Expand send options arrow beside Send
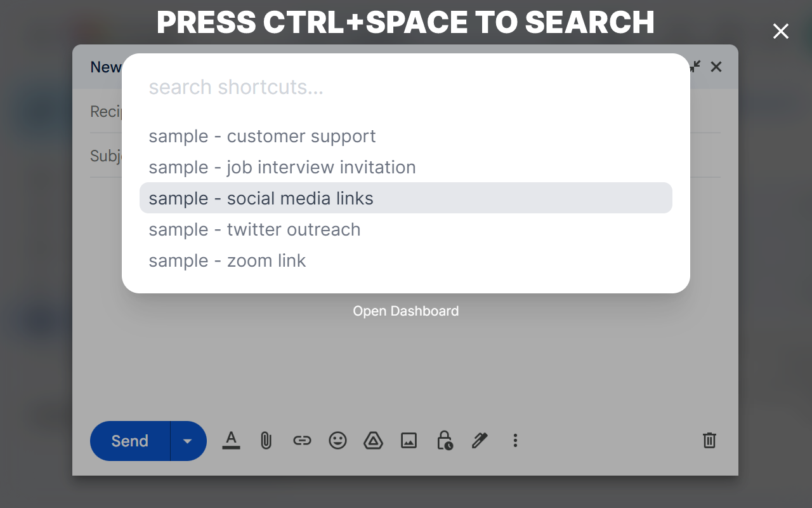 click(188, 441)
